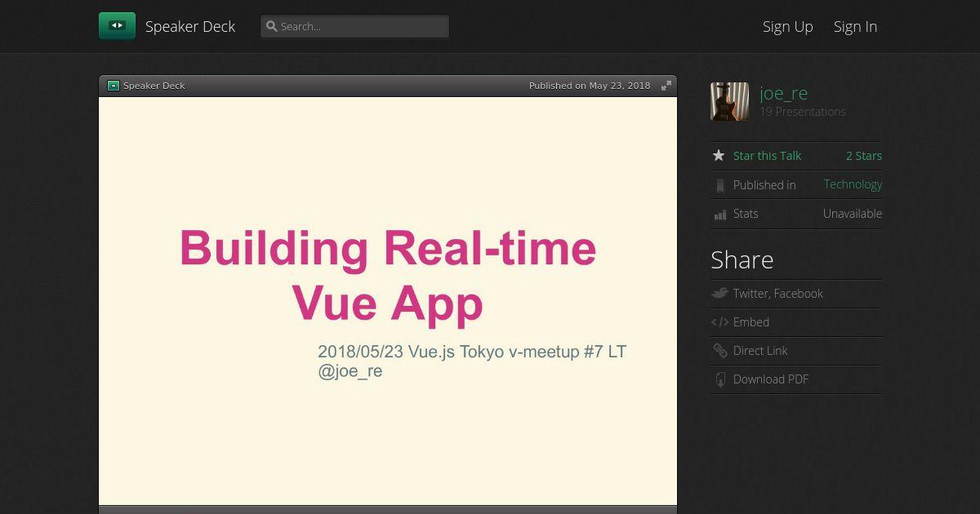Click the Share heading
Image resolution: width=980 pixels, height=514 pixels.
pos(742,260)
